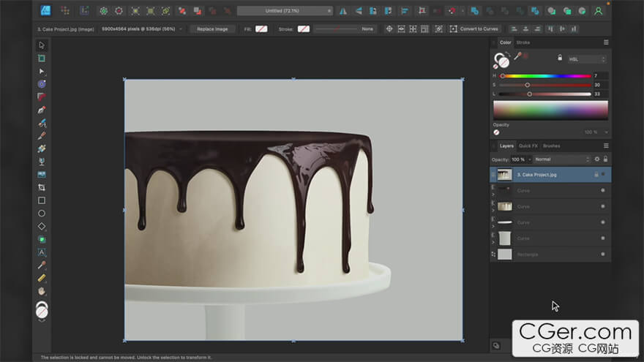Click the Replace Image button
The image size is (644, 362).
pyautogui.click(x=212, y=29)
